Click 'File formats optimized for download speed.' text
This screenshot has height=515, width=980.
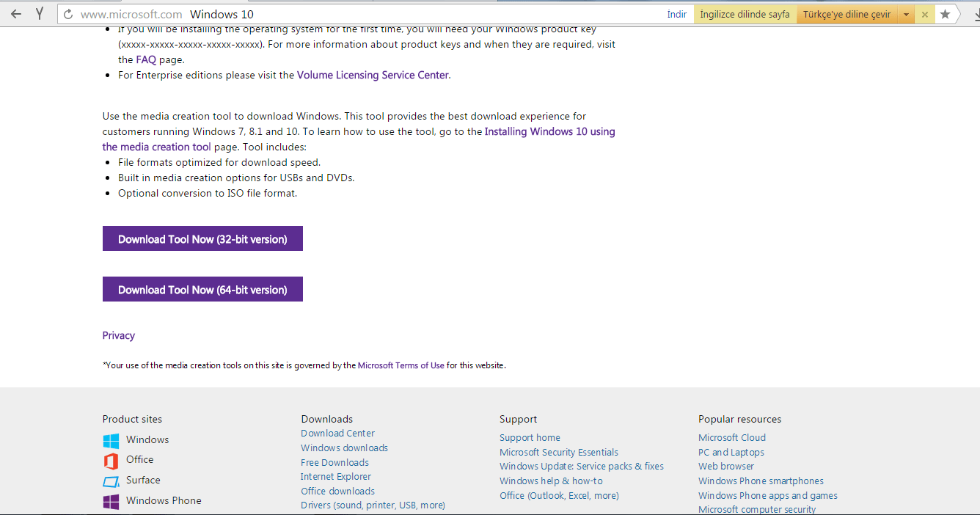click(219, 162)
